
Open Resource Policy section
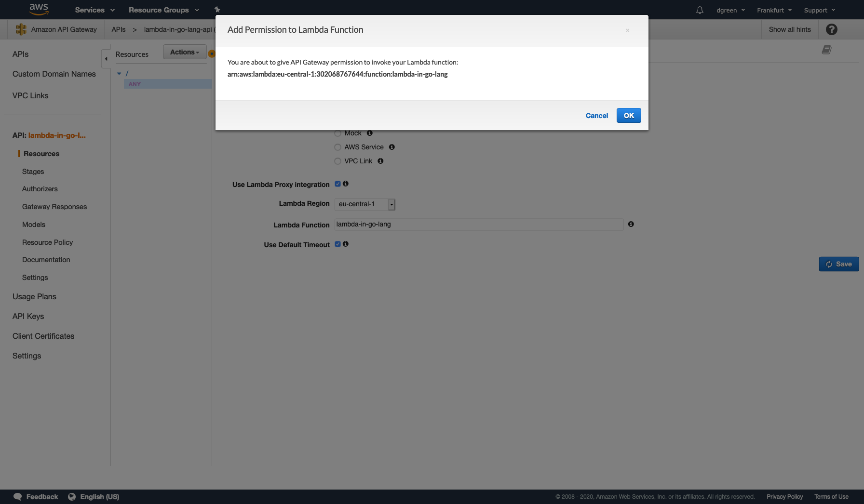[x=47, y=242]
